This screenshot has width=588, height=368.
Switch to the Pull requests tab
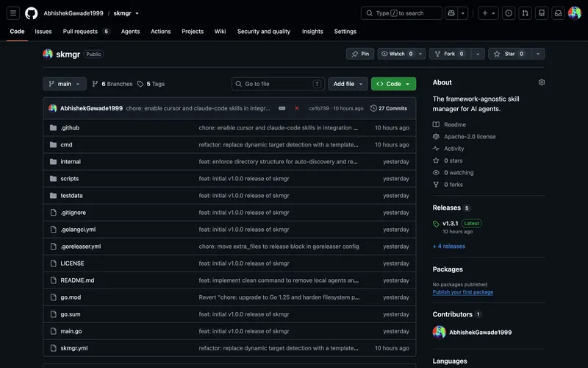[86, 32]
